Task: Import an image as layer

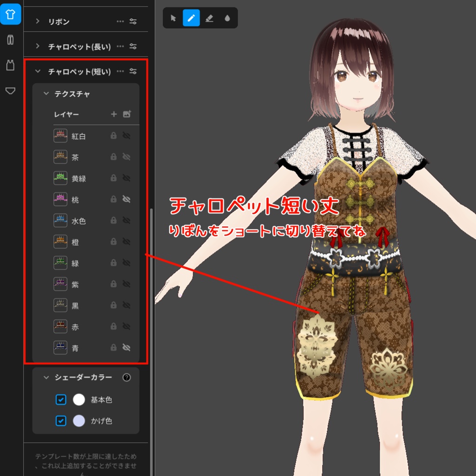Action: [x=127, y=114]
